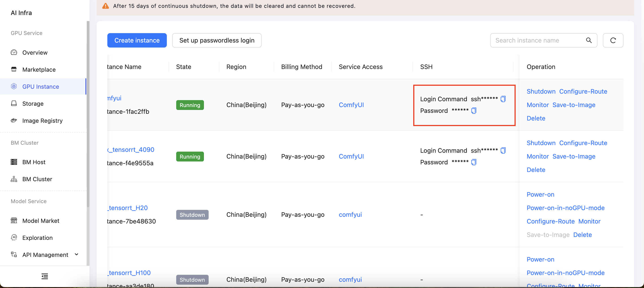Configure-Route for tensorrt_H20 instance

click(x=551, y=222)
